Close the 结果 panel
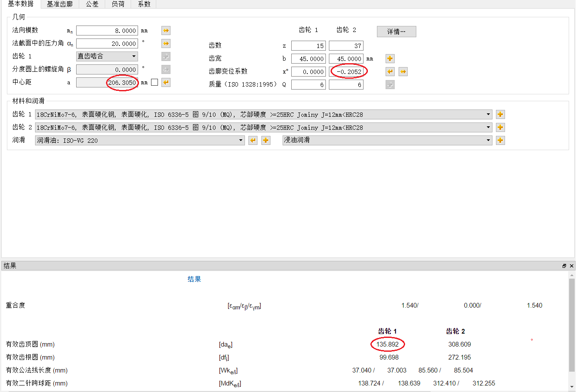Viewport: 576px width, 392px height. pos(572,266)
